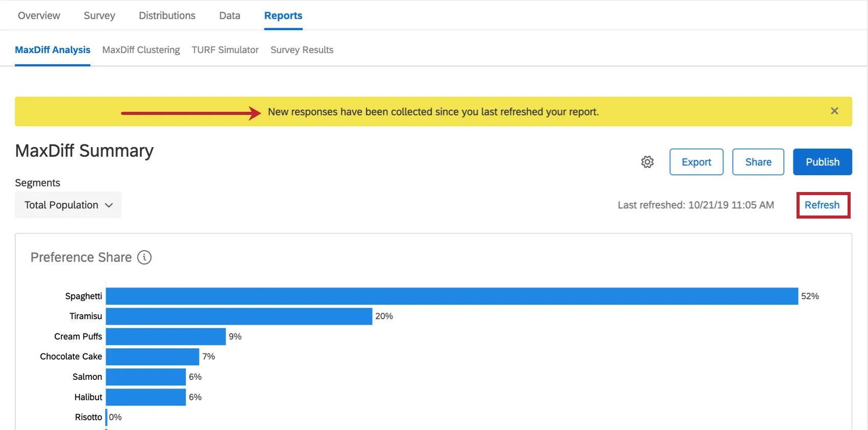
Task: Click the Tiramisu bar in chart
Action: click(239, 316)
